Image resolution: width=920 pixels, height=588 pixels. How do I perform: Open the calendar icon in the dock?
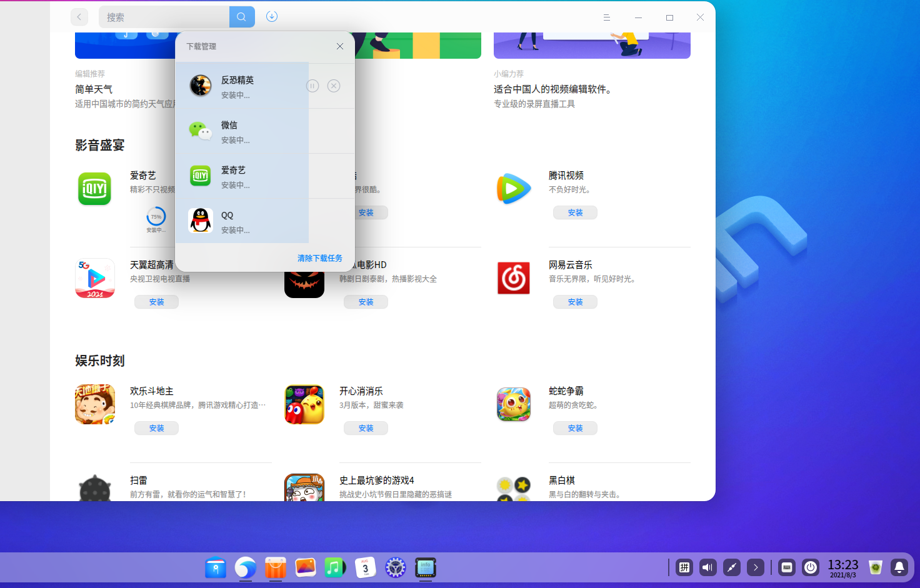366,567
